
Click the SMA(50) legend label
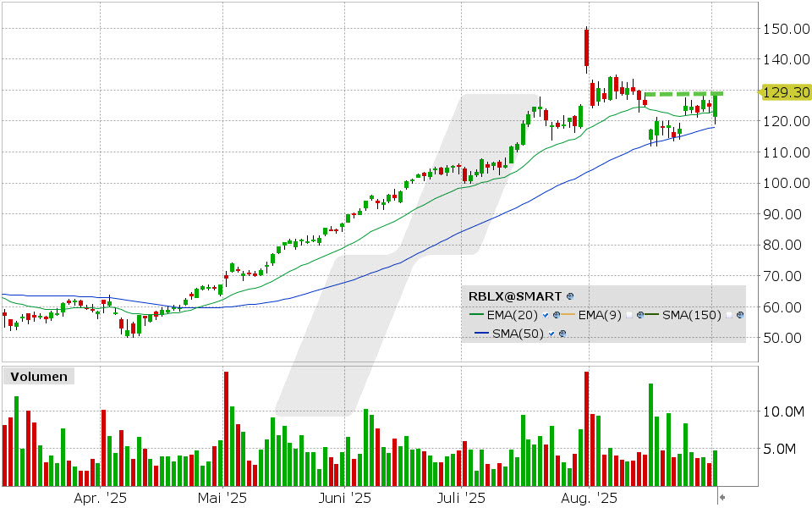(518, 334)
